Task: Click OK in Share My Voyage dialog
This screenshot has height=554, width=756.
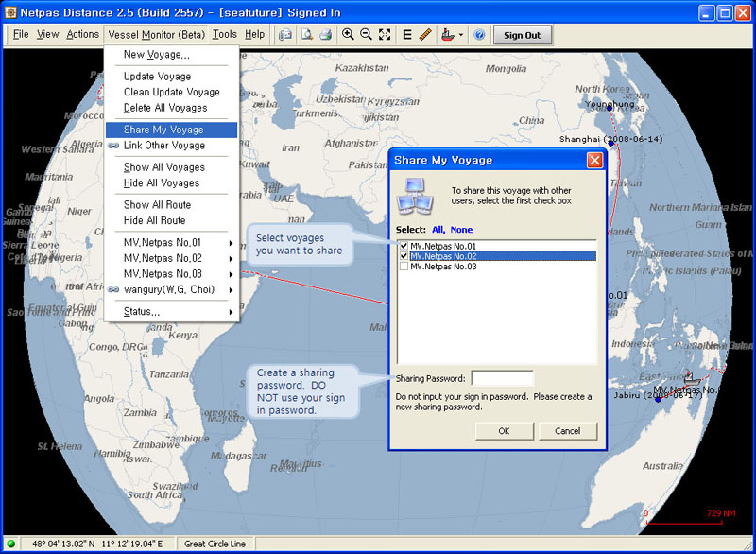Action: point(505,431)
